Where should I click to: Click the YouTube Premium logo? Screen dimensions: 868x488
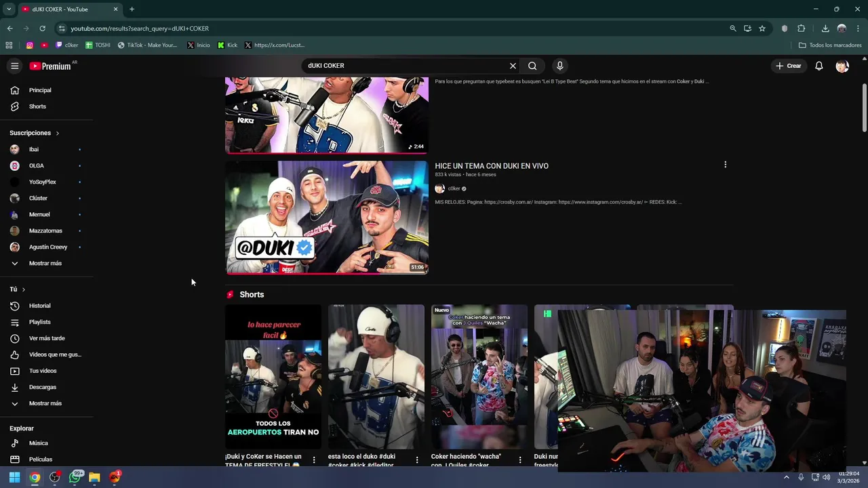pos(50,66)
